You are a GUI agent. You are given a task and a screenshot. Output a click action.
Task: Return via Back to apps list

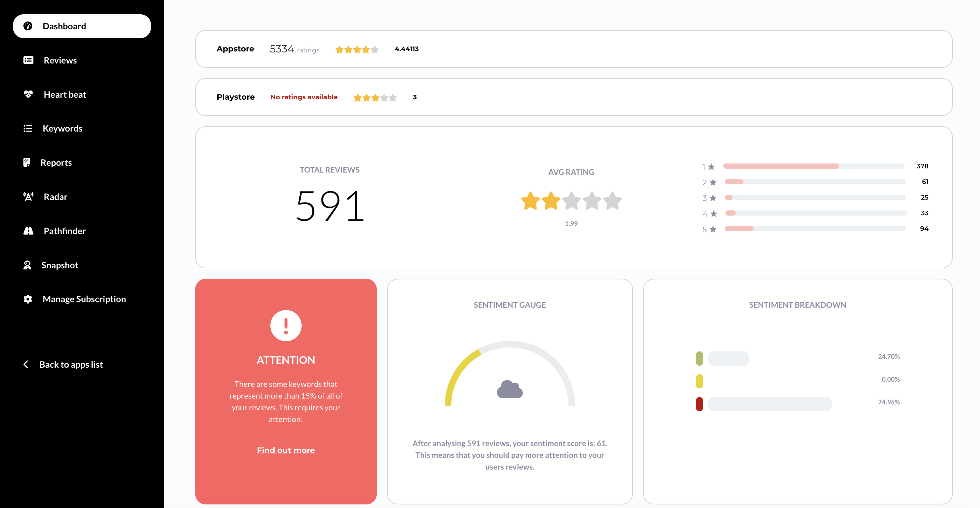[x=71, y=364]
